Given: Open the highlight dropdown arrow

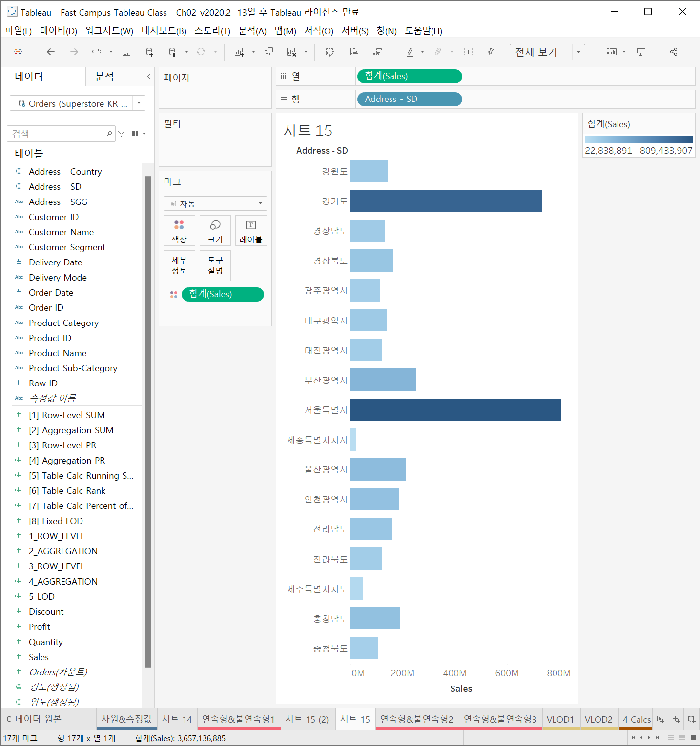Looking at the screenshot, I should (x=422, y=52).
